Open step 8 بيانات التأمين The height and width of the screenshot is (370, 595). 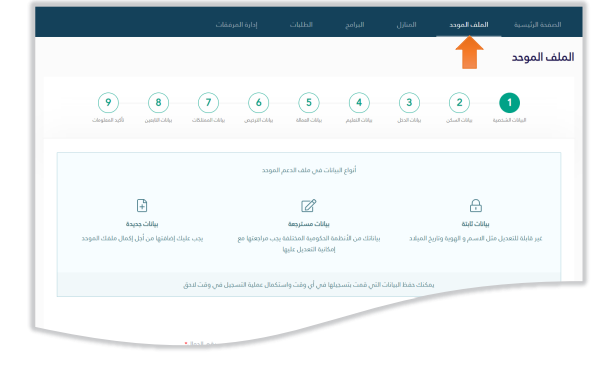coord(158,102)
